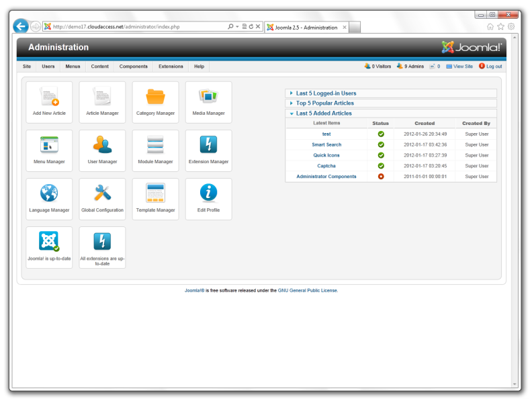Expand the Top 5 Popular Articles panel

pos(391,103)
